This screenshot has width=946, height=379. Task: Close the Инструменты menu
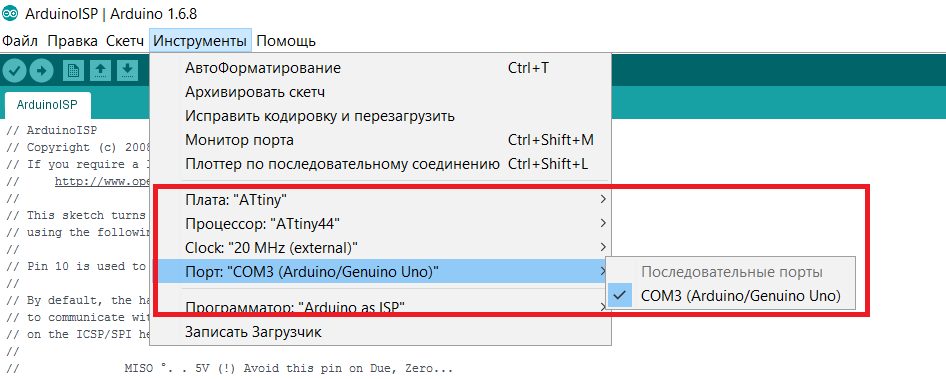[x=200, y=41]
